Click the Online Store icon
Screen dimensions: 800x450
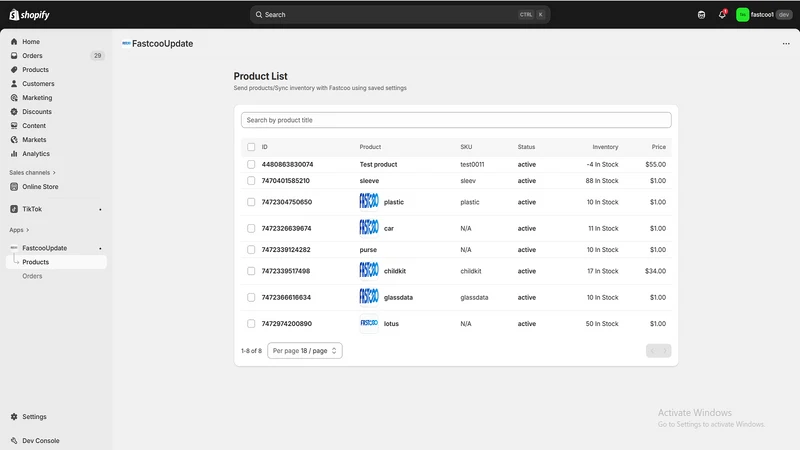click(14, 187)
